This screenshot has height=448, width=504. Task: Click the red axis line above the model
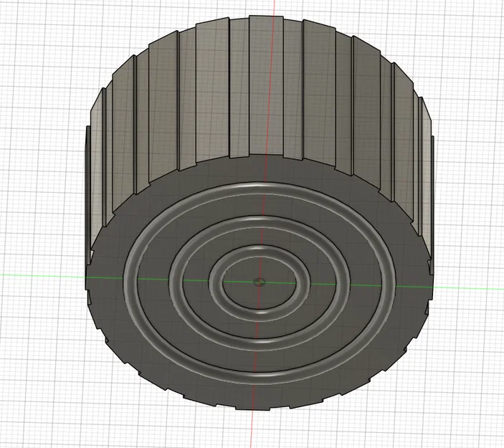[274, 8]
